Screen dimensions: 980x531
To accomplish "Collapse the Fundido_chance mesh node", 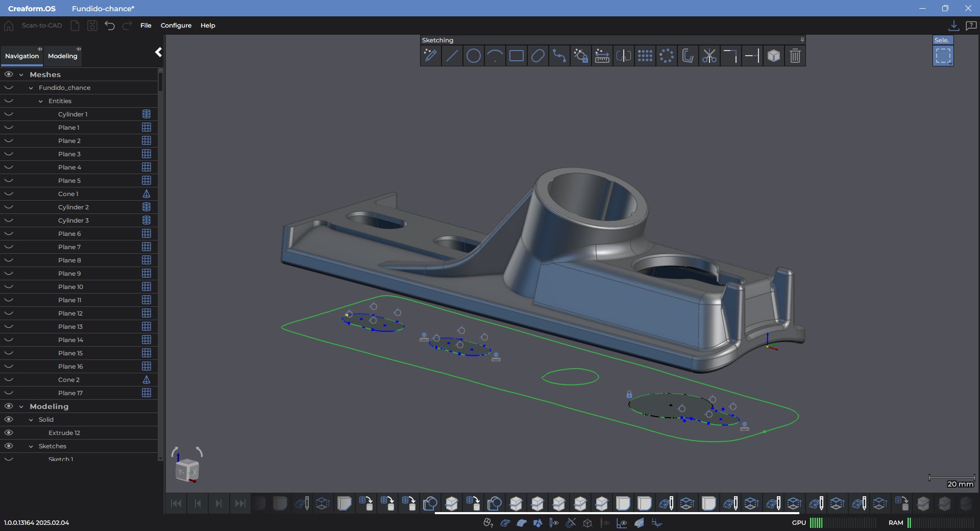I will (31, 88).
